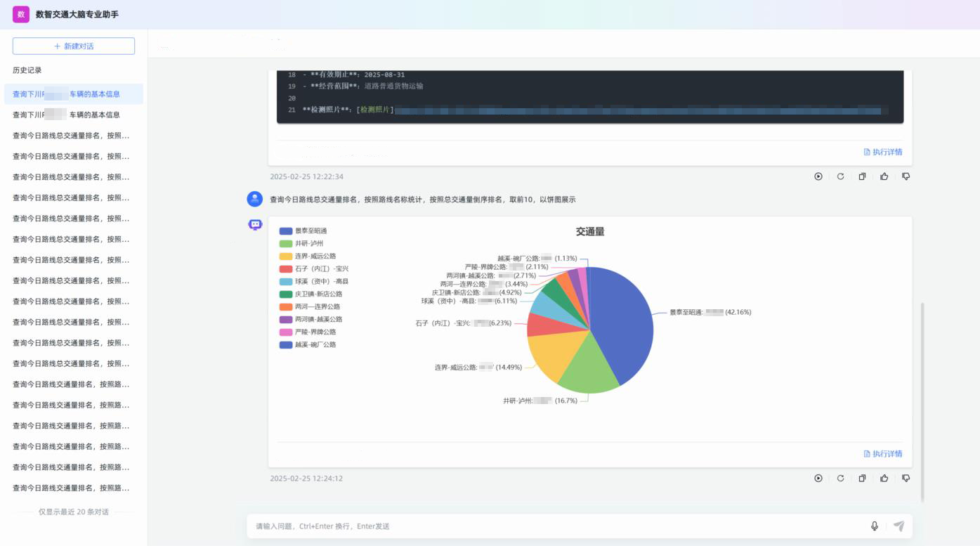
Task: Click the 新建对话 button
Action: 74,46
